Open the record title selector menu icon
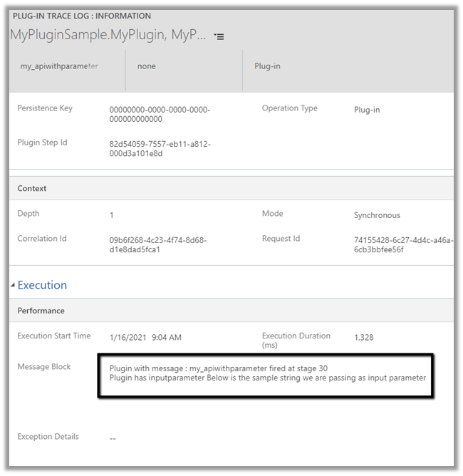463x476 pixels. pyautogui.click(x=219, y=36)
